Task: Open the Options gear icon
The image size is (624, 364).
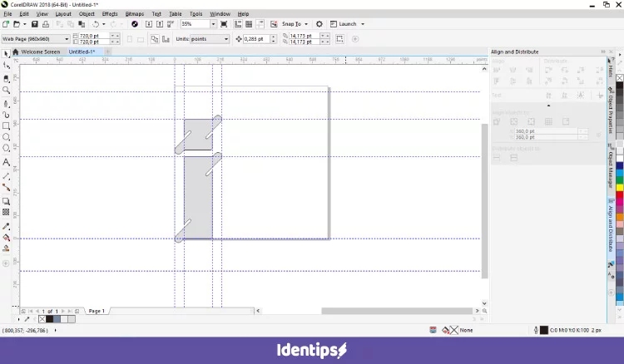Action: [319, 25]
